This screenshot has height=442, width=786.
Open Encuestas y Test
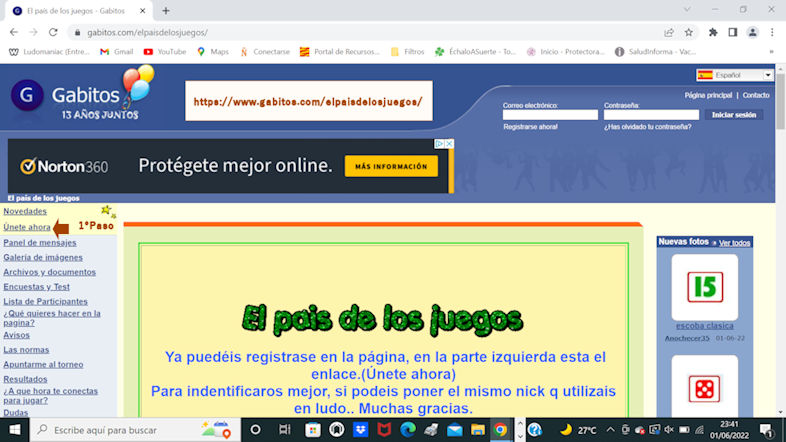(x=36, y=287)
